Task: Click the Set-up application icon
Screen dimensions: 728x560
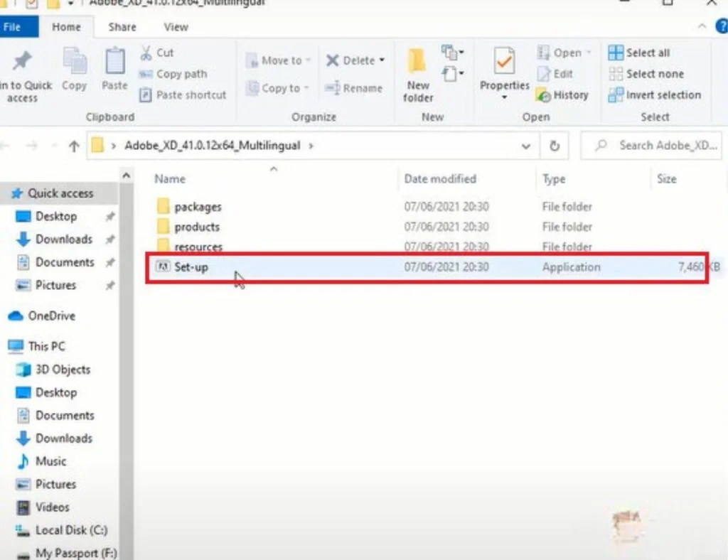Action: [x=163, y=266]
